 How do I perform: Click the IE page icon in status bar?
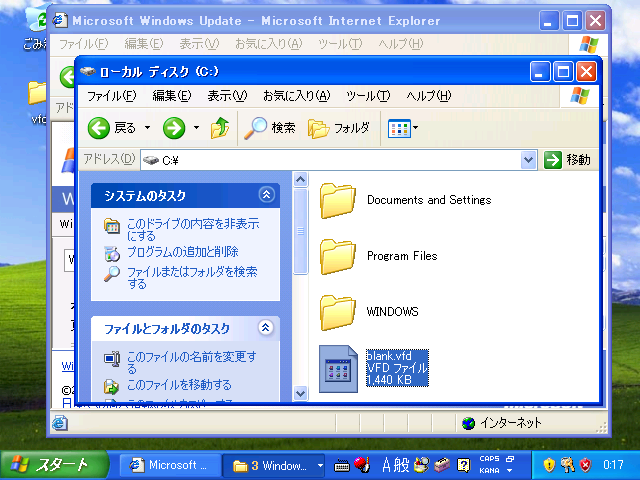coord(60,423)
